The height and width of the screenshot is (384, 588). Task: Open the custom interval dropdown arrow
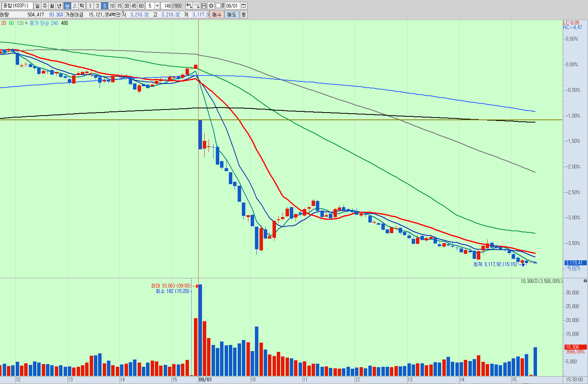click(x=157, y=6)
